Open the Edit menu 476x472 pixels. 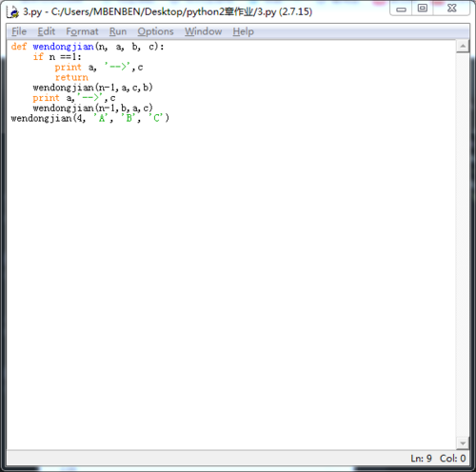[47, 31]
